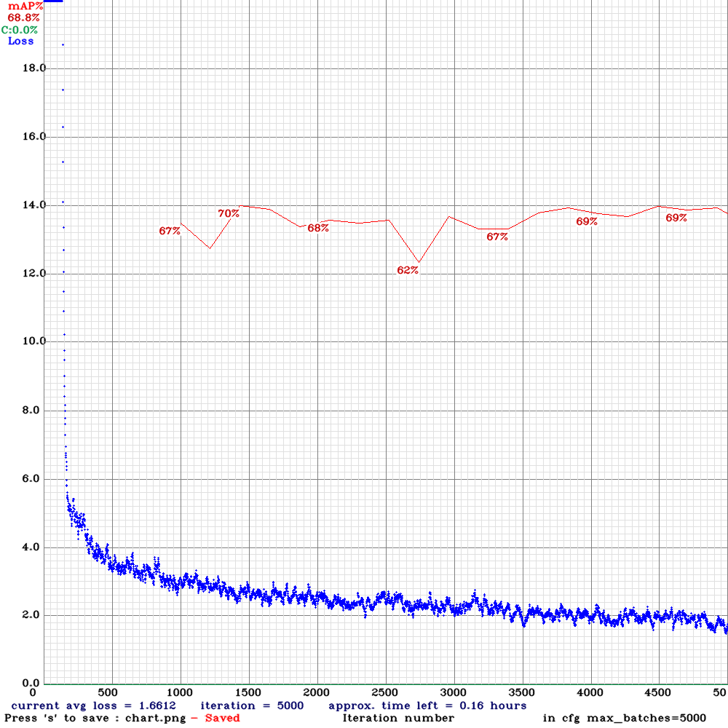This screenshot has height=728, width=728.
Task: Select the 70% mAP peak label
Action: (x=229, y=213)
